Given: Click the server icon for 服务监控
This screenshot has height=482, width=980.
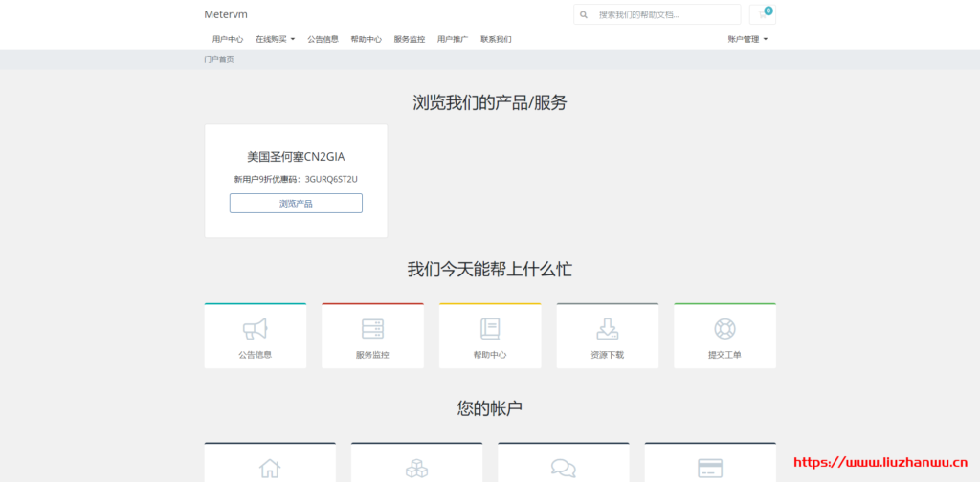Looking at the screenshot, I should pos(372,329).
